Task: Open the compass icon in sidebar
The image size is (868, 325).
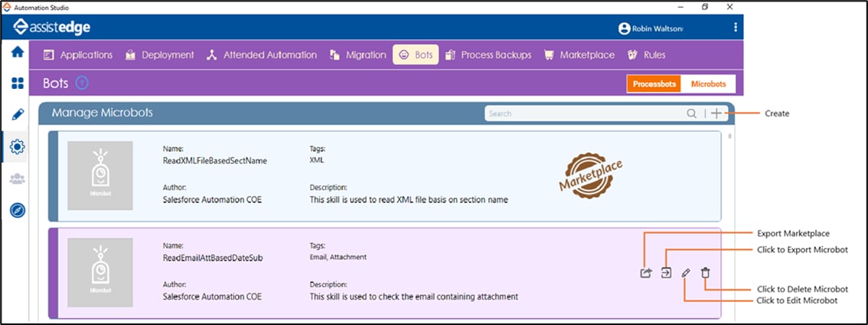Action: 17,210
